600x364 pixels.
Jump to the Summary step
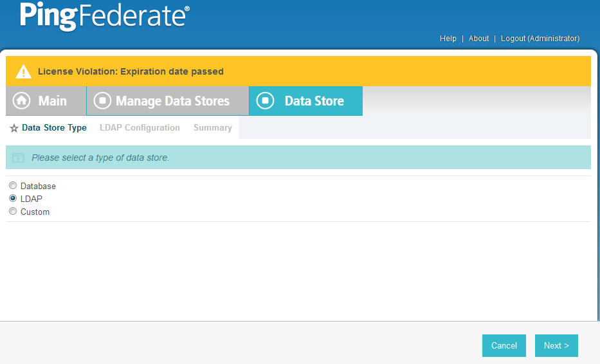tap(213, 128)
